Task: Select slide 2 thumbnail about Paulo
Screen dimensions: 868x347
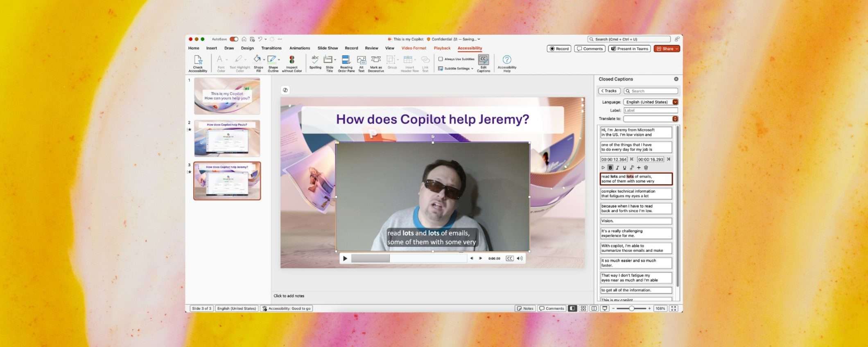Action: click(x=227, y=139)
